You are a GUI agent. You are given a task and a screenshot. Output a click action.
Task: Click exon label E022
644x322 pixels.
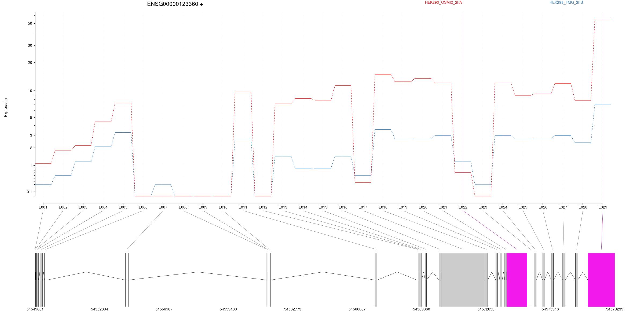(463, 207)
